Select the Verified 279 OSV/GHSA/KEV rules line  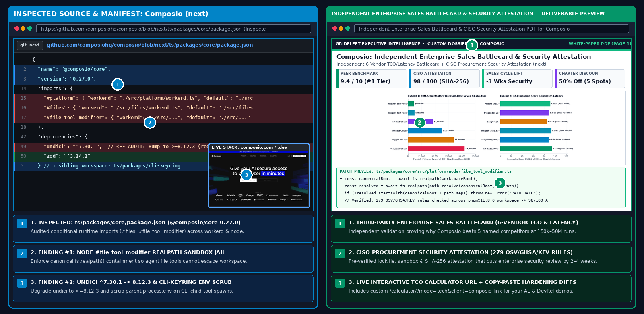point(445,200)
